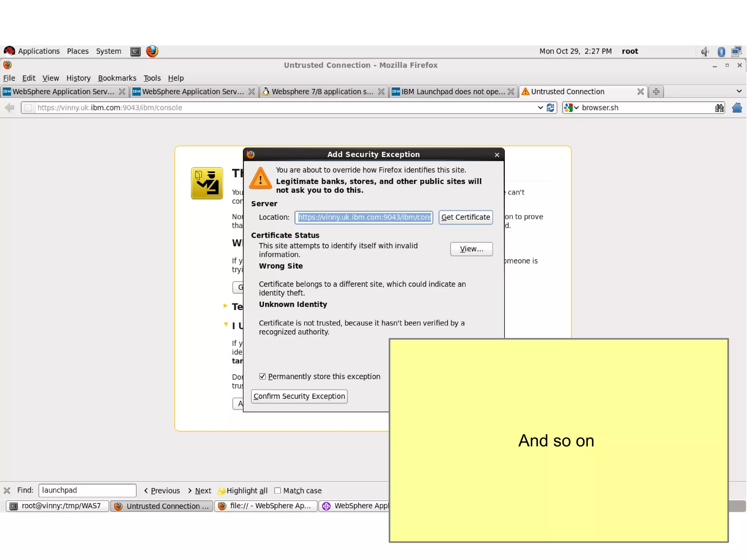
Task: Click the Firefox home icon
Action: pyautogui.click(x=737, y=108)
